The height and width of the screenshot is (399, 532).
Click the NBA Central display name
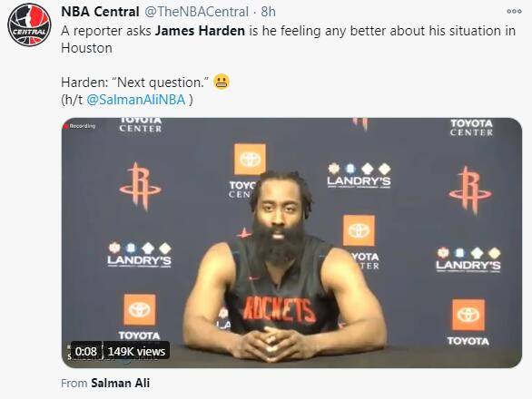click(100, 12)
